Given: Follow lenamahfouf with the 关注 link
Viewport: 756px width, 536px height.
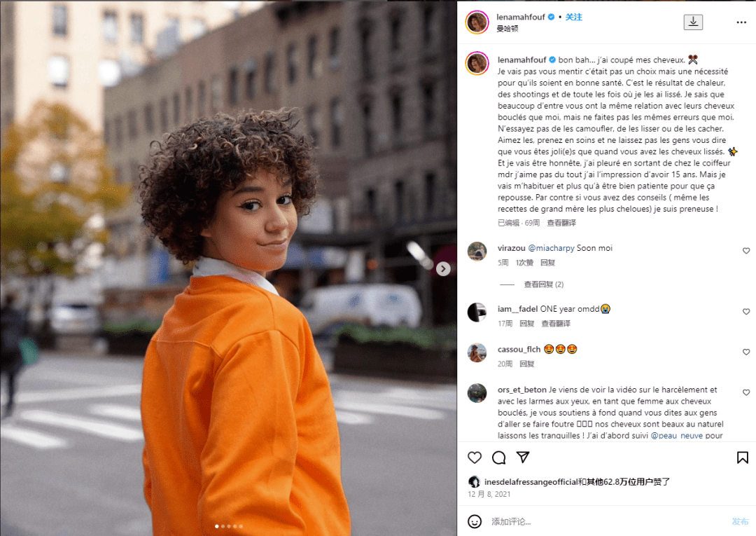Looking at the screenshot, I should pos(574,17).
